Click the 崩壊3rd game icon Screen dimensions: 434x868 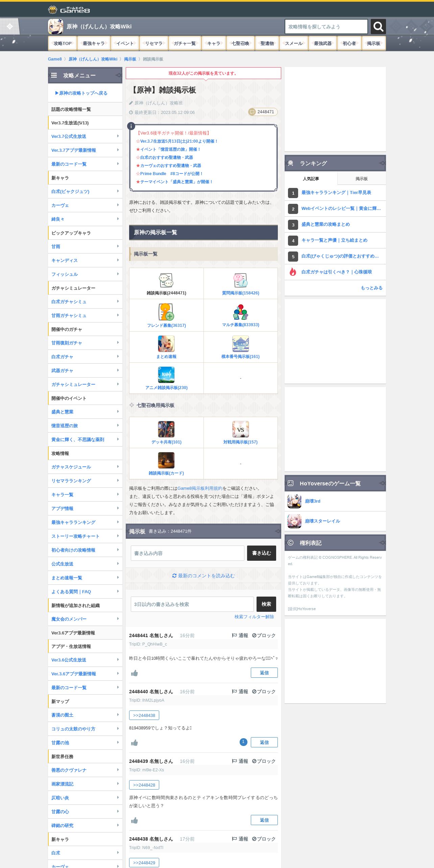click(294, 501)
